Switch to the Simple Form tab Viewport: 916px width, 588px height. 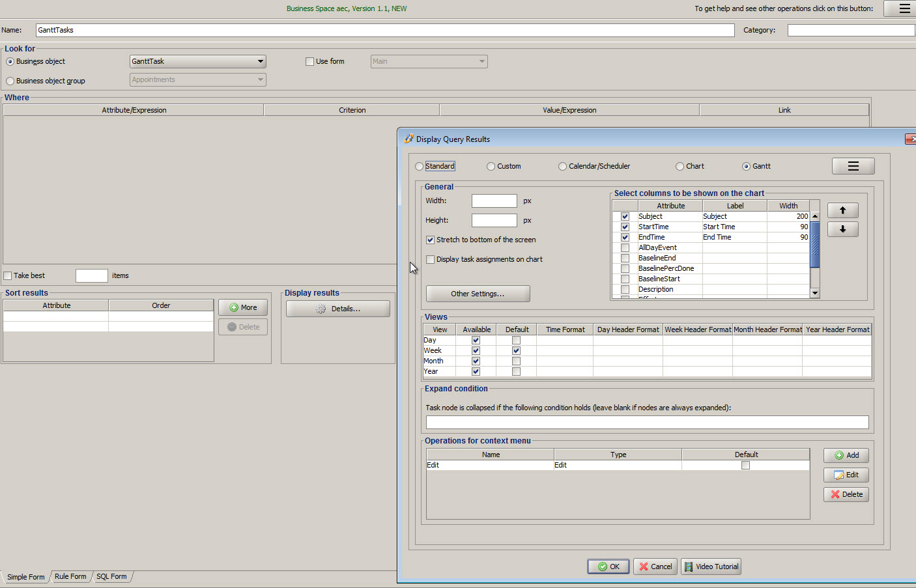click(x=26, y=577)
